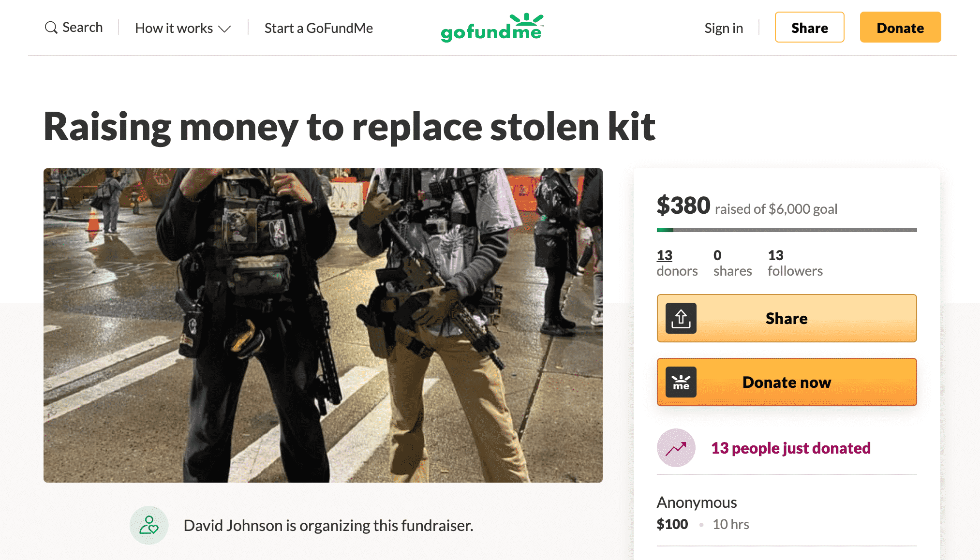Click the Search text in header

[x=83, y=28]
